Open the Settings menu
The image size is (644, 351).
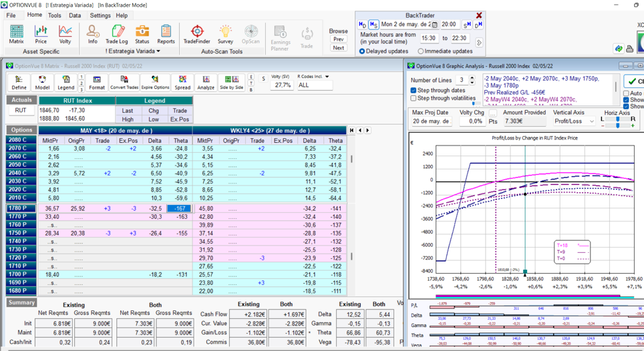(x=100, y=15)
